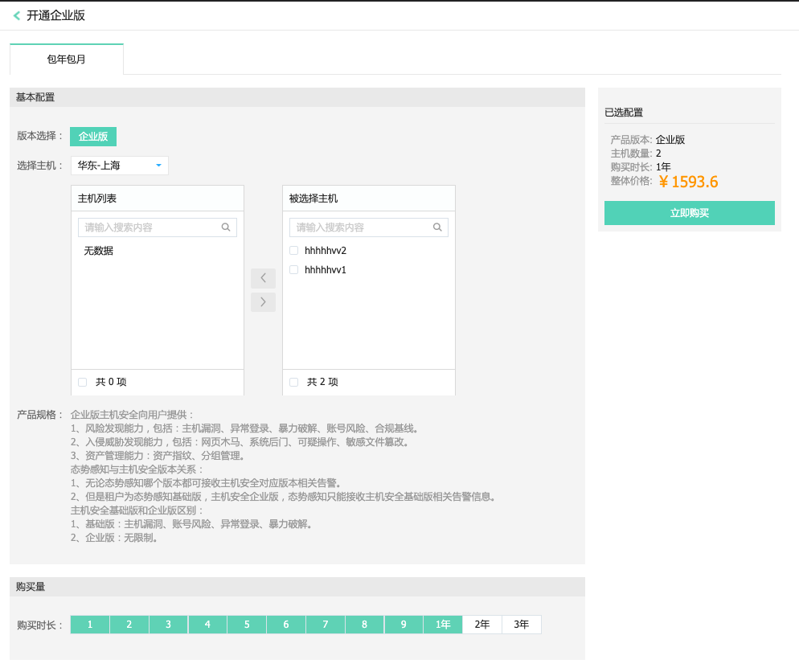The height and width of the screenshot is (672, 799).
Task: Select the 2年 purchase duration
Action: point(481,624)
